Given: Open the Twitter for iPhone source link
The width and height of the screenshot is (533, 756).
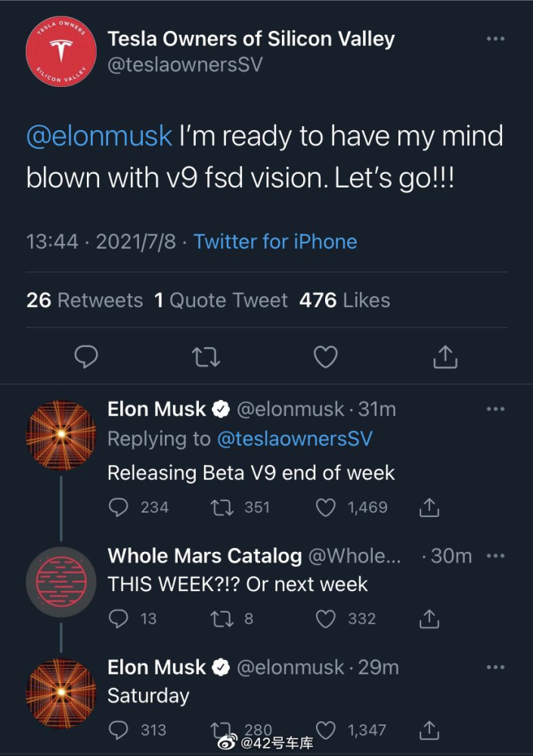Looking at the screenshot, I should [x=275, y=242].
